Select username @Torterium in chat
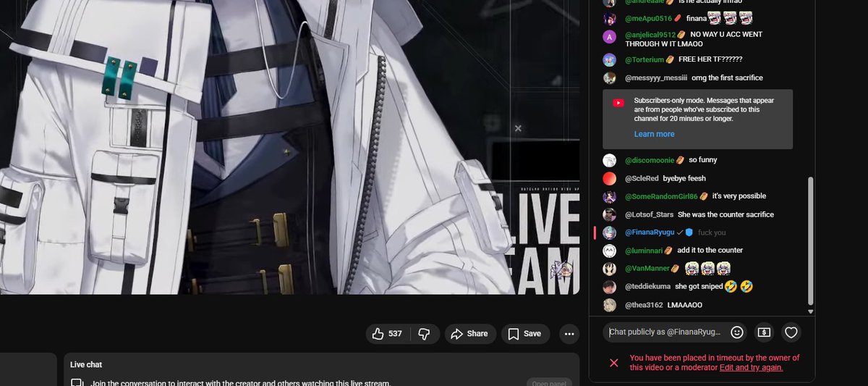 coord(644,59)
